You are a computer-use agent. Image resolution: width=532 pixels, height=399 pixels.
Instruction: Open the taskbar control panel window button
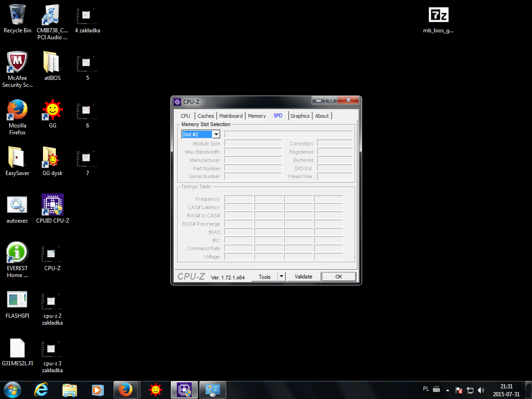coord(213,390)
